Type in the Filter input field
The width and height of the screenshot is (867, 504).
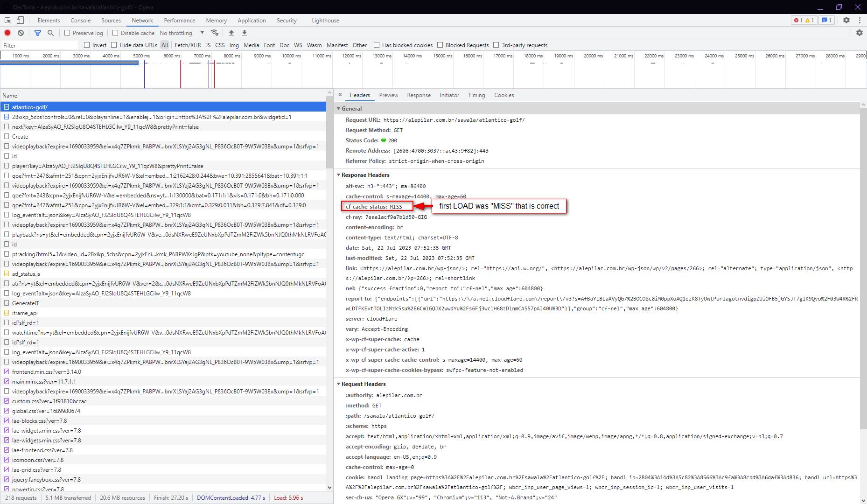40,45
